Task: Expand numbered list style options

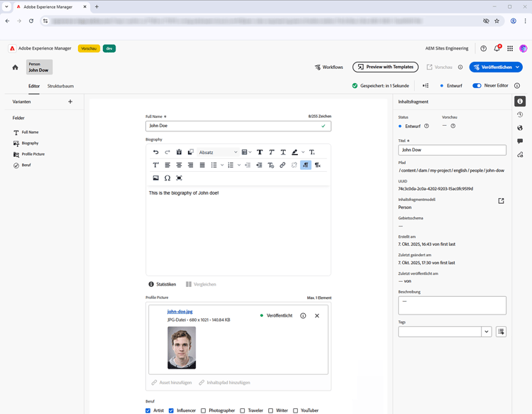Action: pos(239,165)
